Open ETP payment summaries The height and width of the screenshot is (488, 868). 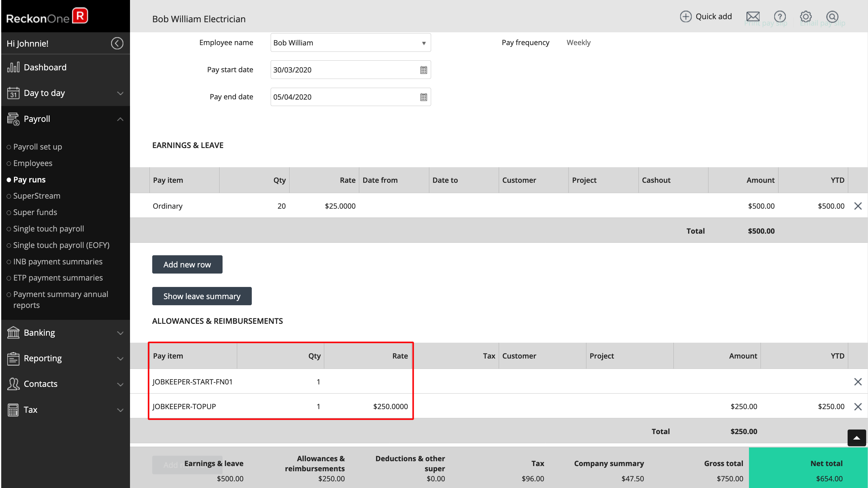pyautogui.click(x=58, y=278)
